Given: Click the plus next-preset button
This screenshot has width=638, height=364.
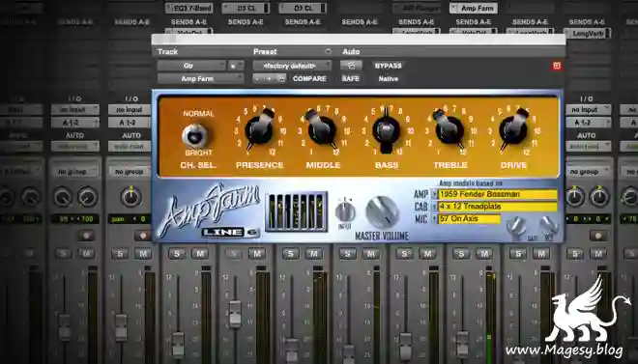Looking at the screenshot, I should (x=269, y=78).
